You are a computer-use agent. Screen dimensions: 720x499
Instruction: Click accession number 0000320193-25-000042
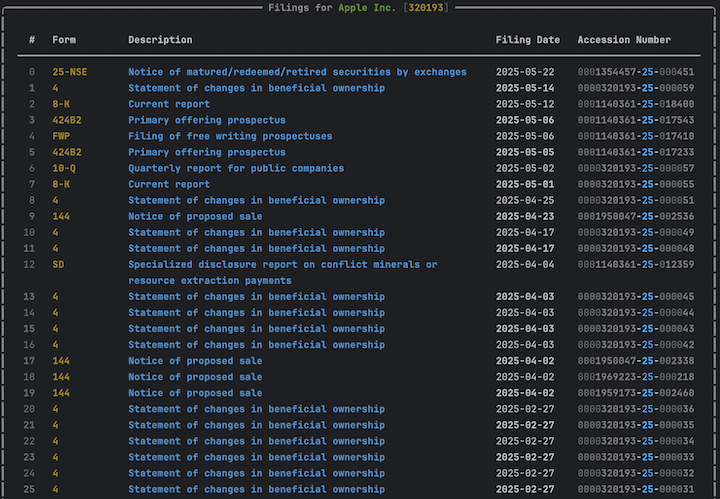[636, 345]
